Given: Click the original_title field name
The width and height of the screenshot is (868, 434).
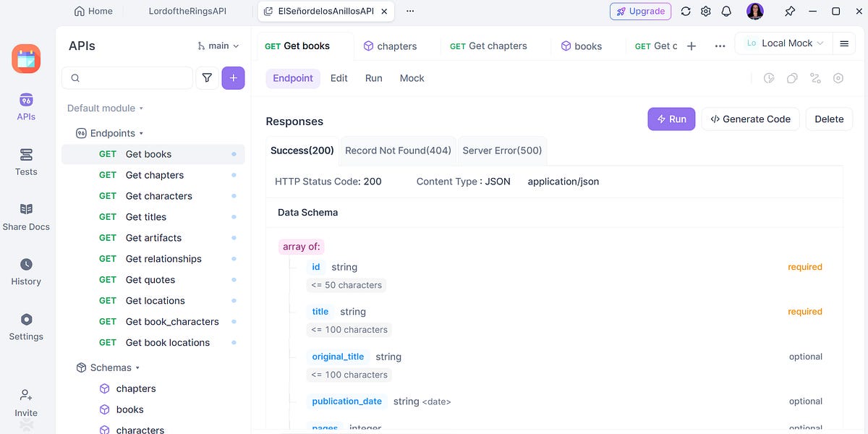Looking at the screenshot, I should point(339,357).
